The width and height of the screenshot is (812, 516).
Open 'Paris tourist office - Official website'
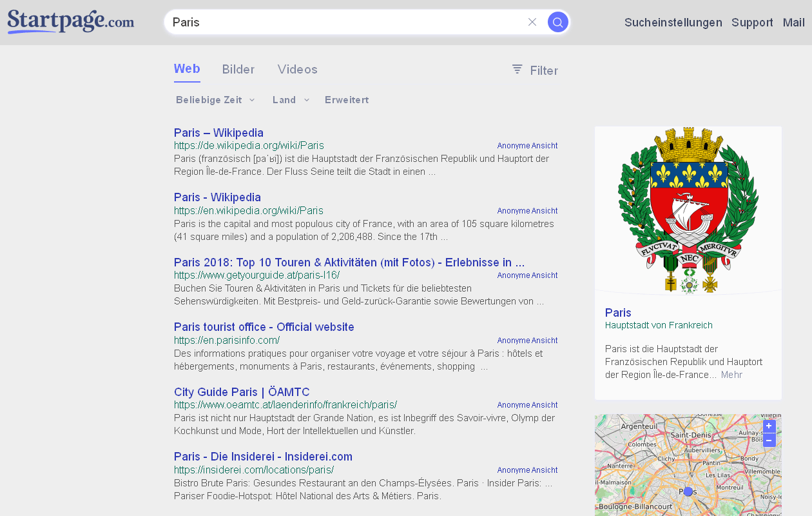264,327
